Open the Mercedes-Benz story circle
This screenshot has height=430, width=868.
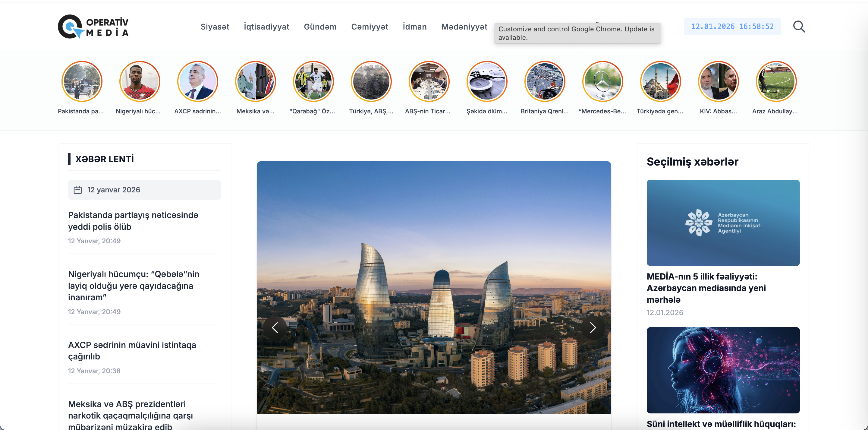[602, 81]
